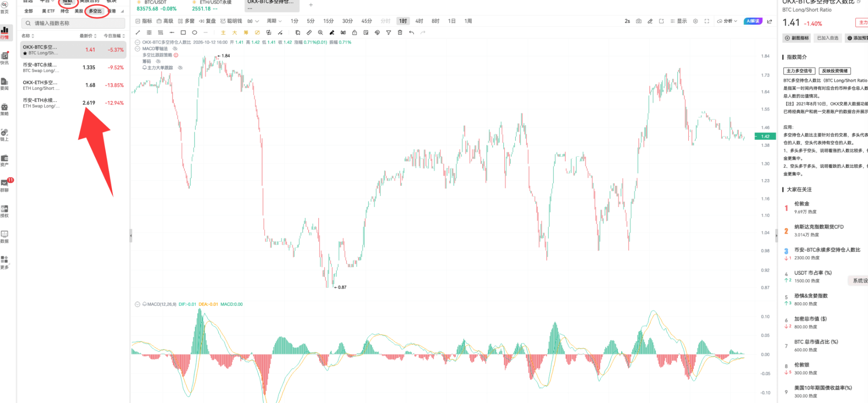This screenshot has height=403, width=868.
Task: Click the share arrow icon
Action: click(769, 21)
